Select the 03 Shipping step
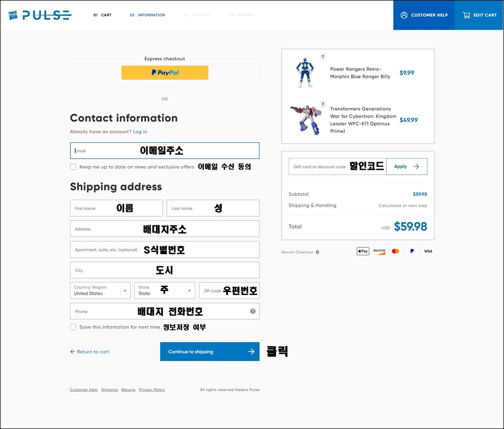The height and width of the screenshot is (429, 504). tap(196, 15)
